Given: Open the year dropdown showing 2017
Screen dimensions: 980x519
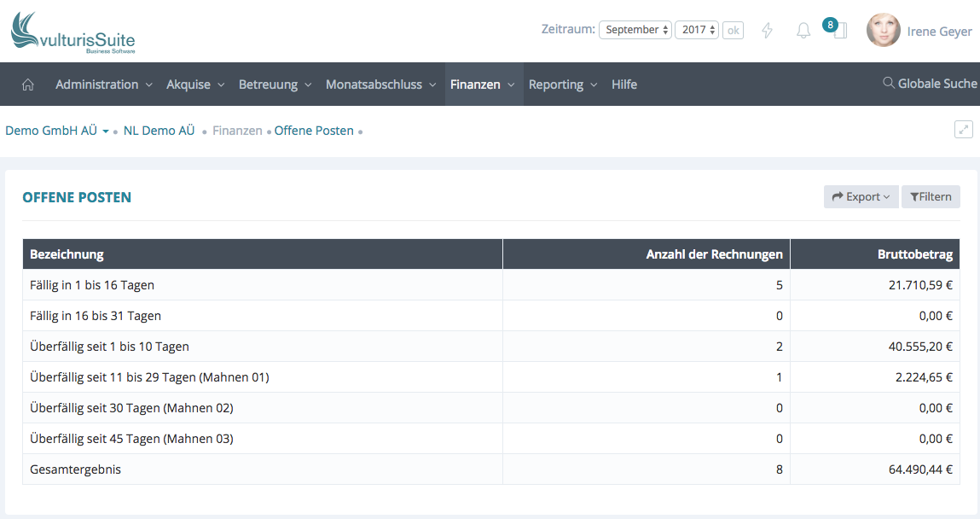Looking at the screenshot, I should point(697,30).
